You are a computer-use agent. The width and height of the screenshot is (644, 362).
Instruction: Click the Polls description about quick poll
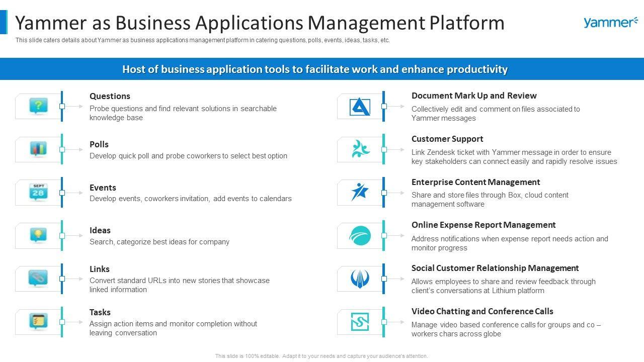pos(189,156)
